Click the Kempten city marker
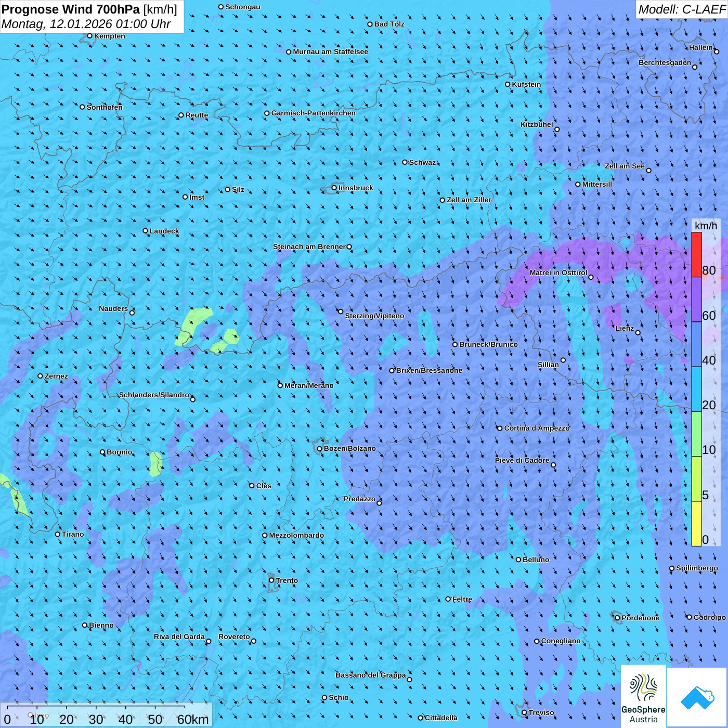Screen dimensions: 728x728 pyautogui.click(x=90, y=36)
